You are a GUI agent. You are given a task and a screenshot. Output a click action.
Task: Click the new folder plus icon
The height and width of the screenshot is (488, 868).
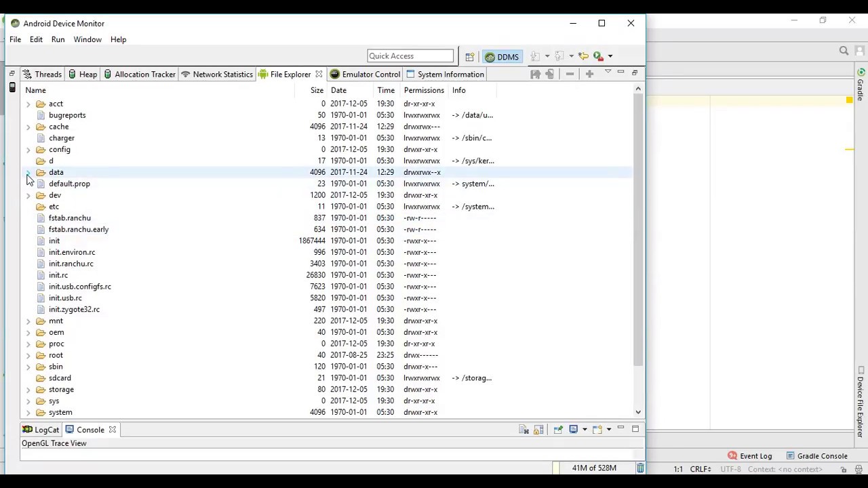[589, 74]
